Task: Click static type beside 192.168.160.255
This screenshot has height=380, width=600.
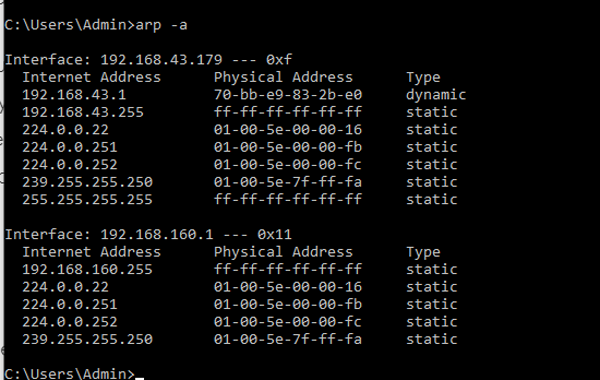Action: pyautogui.click(x=432, y=270)
